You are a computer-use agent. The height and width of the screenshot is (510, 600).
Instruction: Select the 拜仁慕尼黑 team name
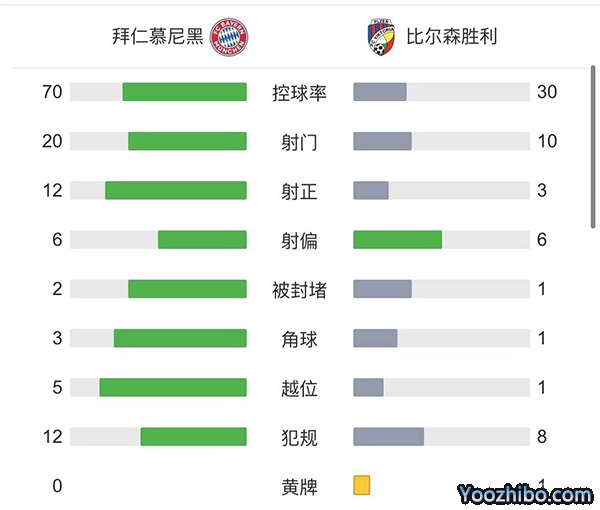pos(157,37)
